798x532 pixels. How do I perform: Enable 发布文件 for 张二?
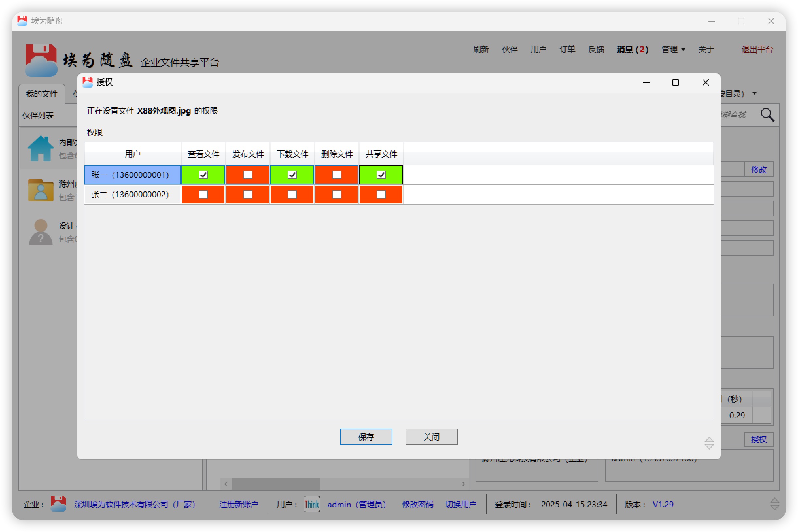(x=248, y=194)
